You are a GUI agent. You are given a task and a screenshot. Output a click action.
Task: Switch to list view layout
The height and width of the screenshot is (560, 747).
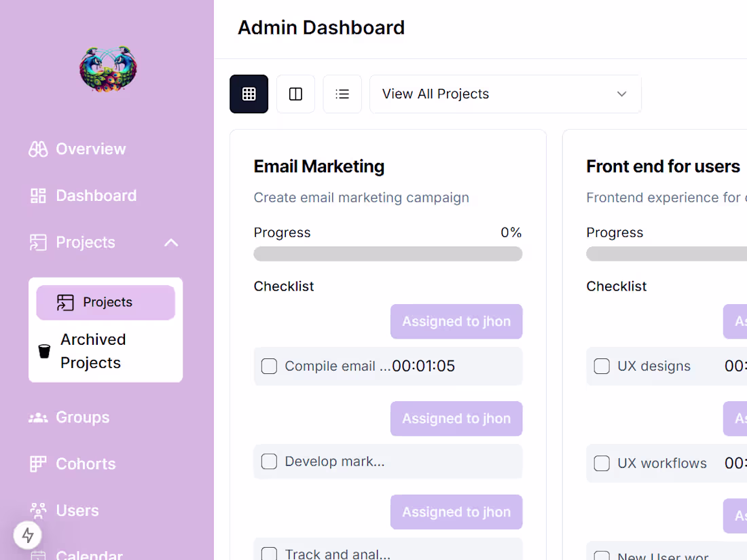coord(342,94)
